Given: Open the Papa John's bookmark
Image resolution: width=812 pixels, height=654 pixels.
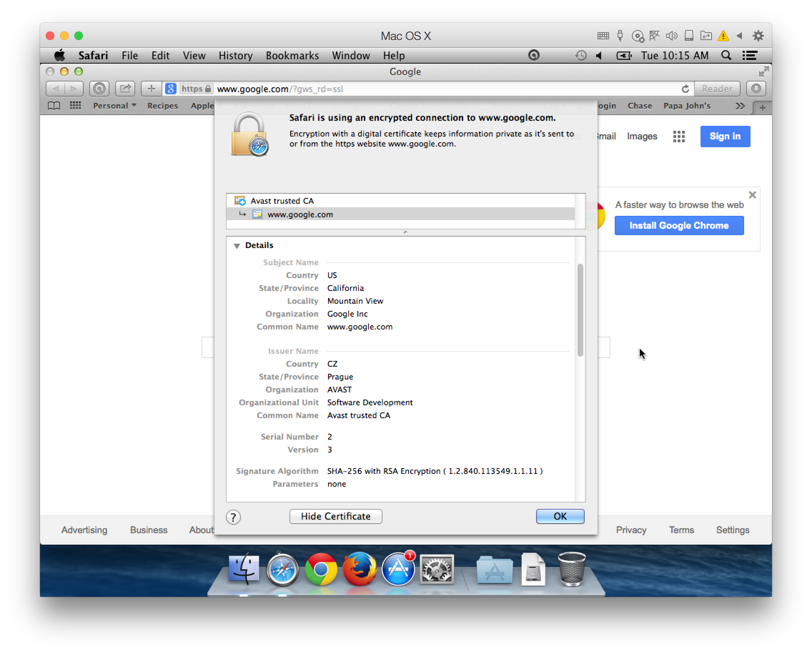Looking at the screenshot, I should click(687, 106).
